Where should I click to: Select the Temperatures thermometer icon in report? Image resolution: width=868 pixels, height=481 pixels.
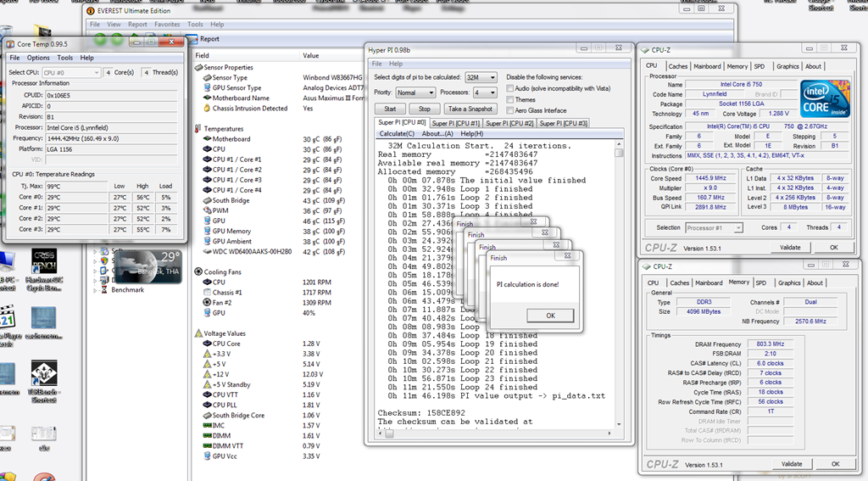tap(198, 129)
